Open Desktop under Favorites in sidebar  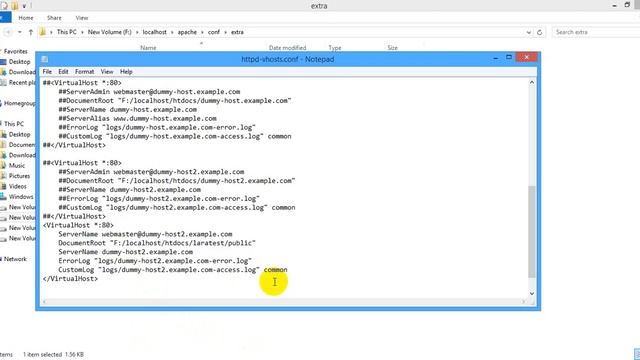pyautogui.click(x=19, y=62)
